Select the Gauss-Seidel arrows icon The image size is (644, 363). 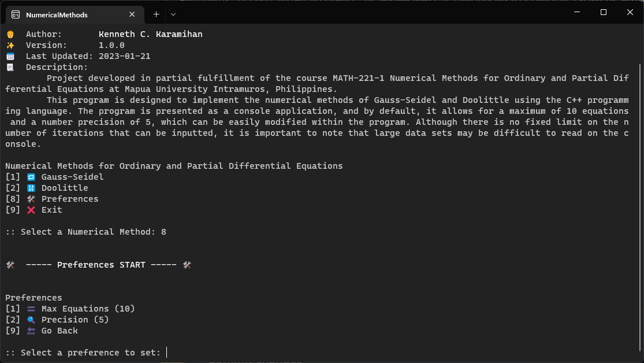click(31, 177)
